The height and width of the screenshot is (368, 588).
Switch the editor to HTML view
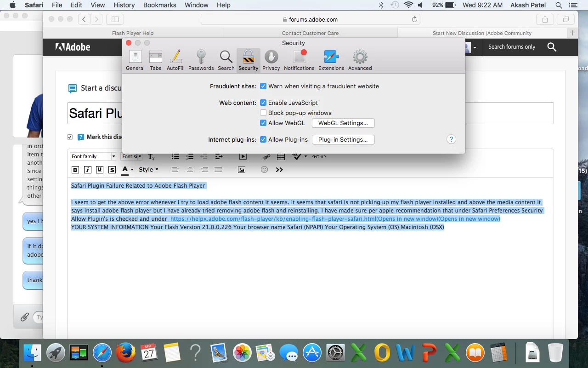pyautogui.click(x=319, y=157)
